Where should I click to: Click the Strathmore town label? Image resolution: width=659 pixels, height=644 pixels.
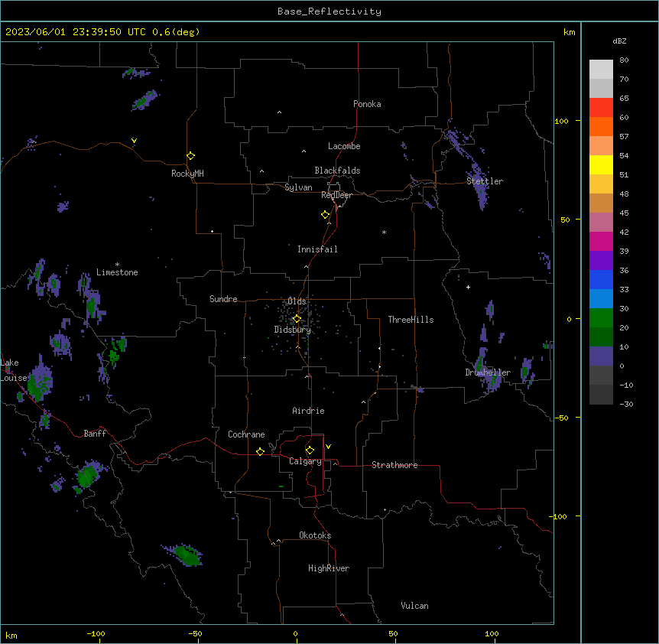tap(394, 465)
